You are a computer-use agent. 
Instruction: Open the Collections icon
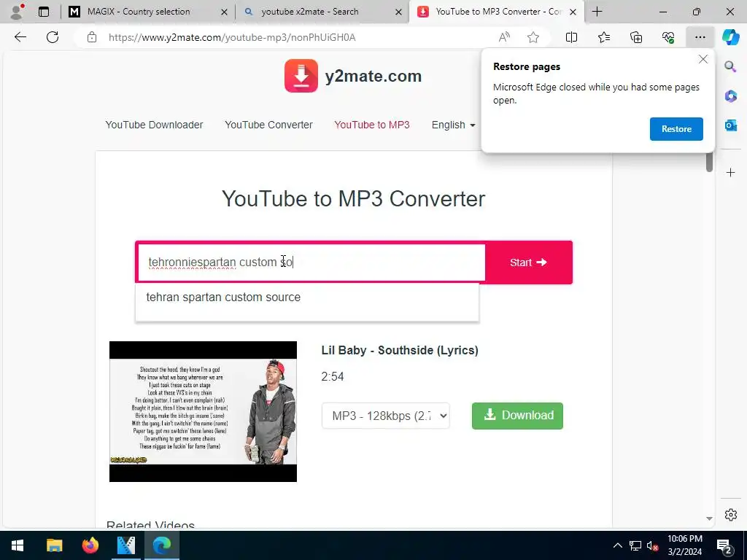[x=636, y=37]
